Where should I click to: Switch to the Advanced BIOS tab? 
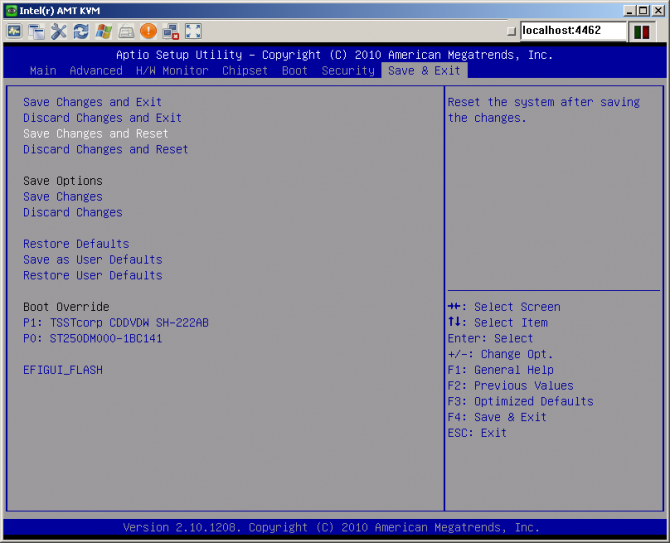click(x=96, y=70)
